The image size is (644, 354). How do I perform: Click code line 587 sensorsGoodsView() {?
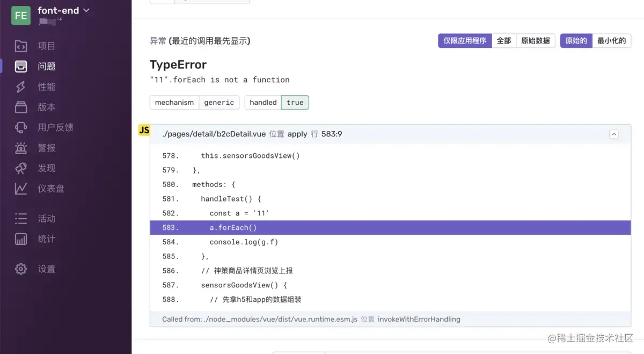point(244,285)
